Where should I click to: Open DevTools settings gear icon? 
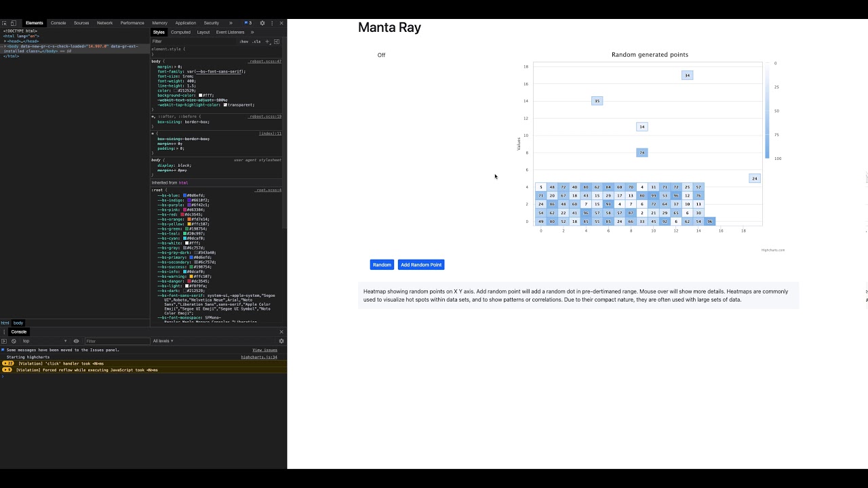point(262,23)
